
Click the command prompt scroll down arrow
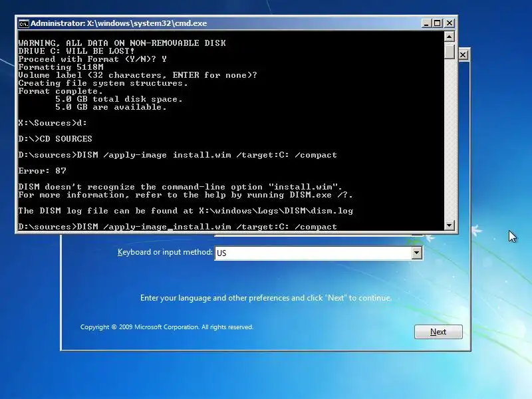tap(450, 225)
